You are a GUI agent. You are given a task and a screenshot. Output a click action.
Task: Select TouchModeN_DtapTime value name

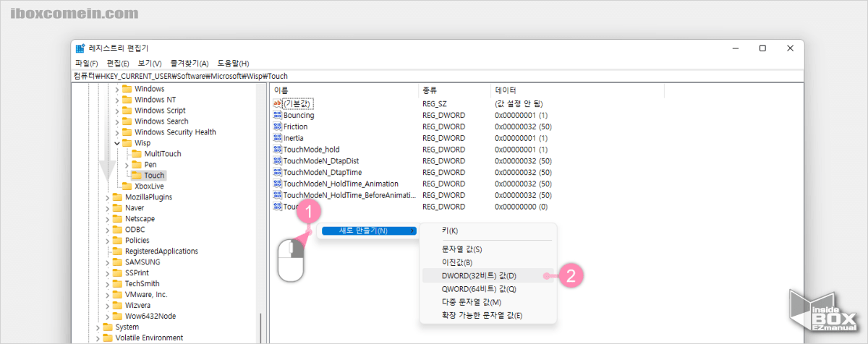pos(323,172)
